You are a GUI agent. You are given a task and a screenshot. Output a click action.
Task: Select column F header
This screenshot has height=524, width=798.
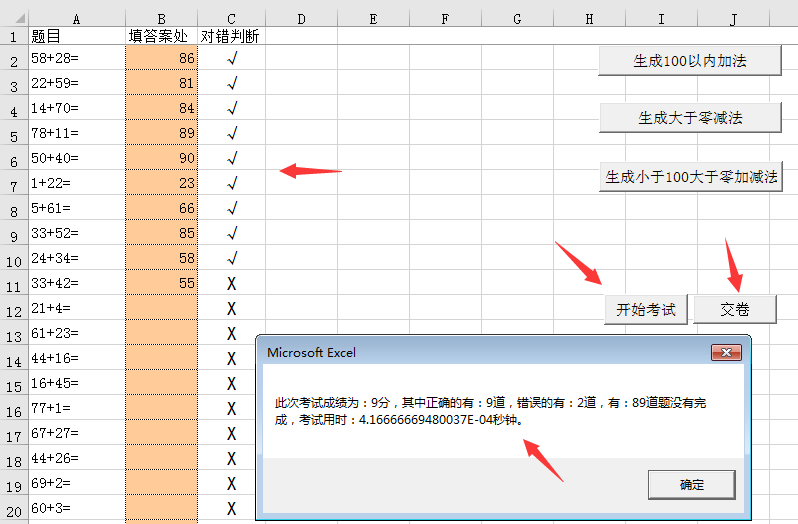point(445,19)
